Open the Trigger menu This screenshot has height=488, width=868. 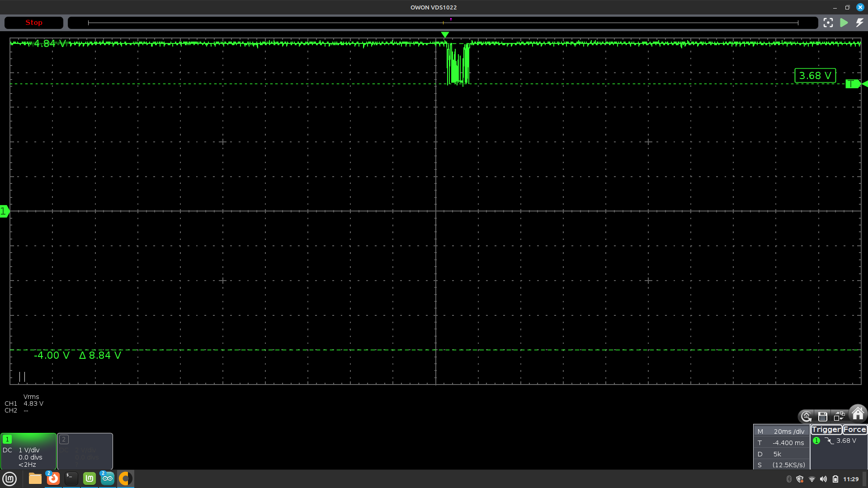pyautogui.click(x=826, y=430)
